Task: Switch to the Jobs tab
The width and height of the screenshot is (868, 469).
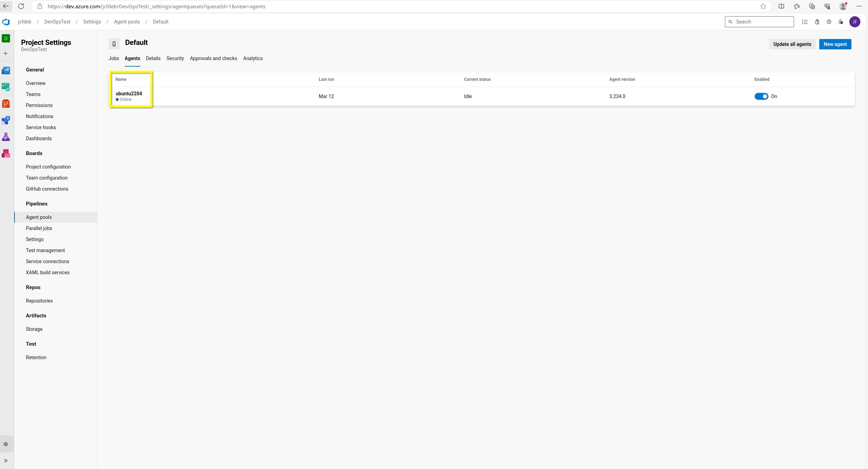Action: [114, 58]
